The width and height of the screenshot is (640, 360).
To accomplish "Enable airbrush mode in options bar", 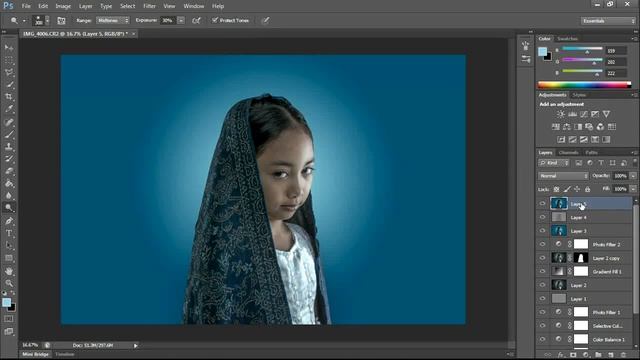I will [196, 20].
